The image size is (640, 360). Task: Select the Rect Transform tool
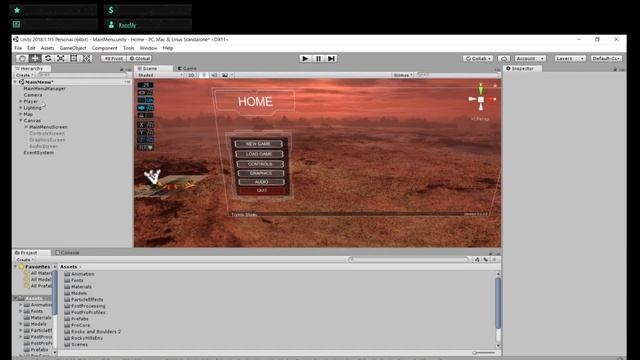coord(73,58)
